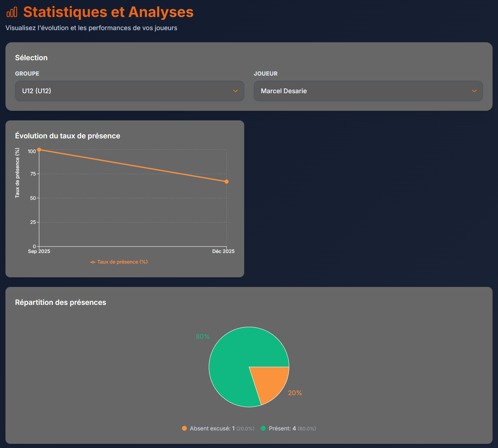Click the orange dot for Absent excusé legend
Viewport: 498px width, 448px height.
(184, 428)
